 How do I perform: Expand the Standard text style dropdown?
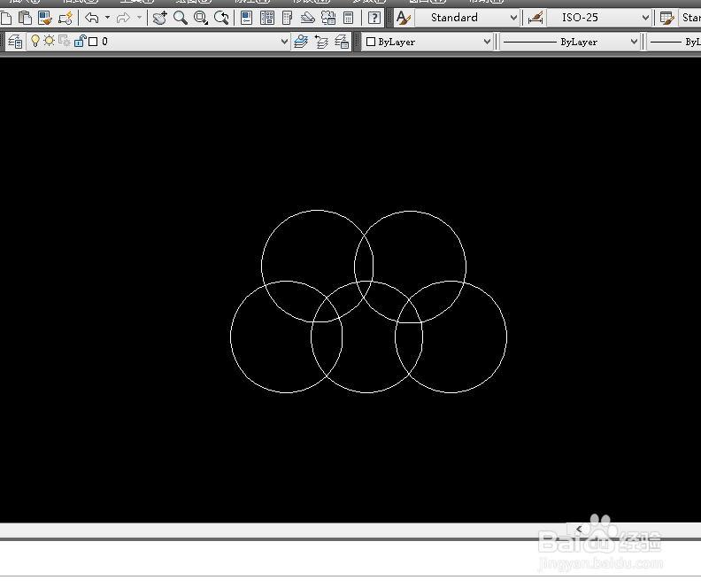513,18
